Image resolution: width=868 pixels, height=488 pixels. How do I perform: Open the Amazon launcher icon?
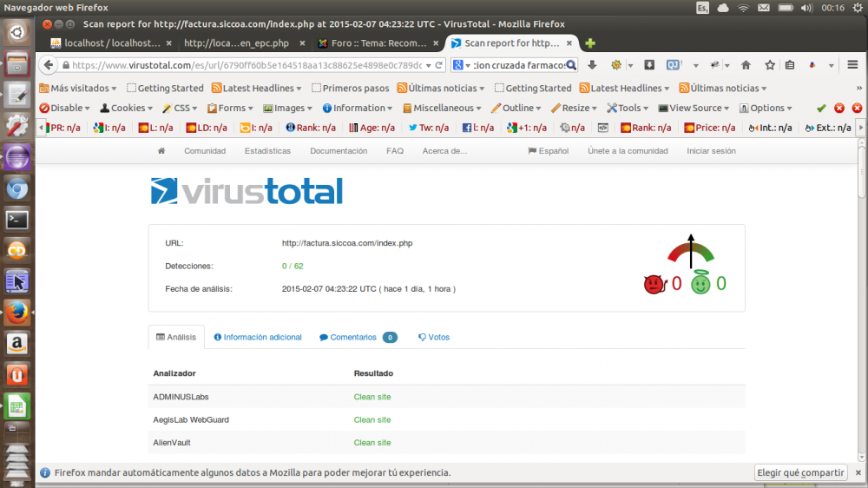(17, 344)
